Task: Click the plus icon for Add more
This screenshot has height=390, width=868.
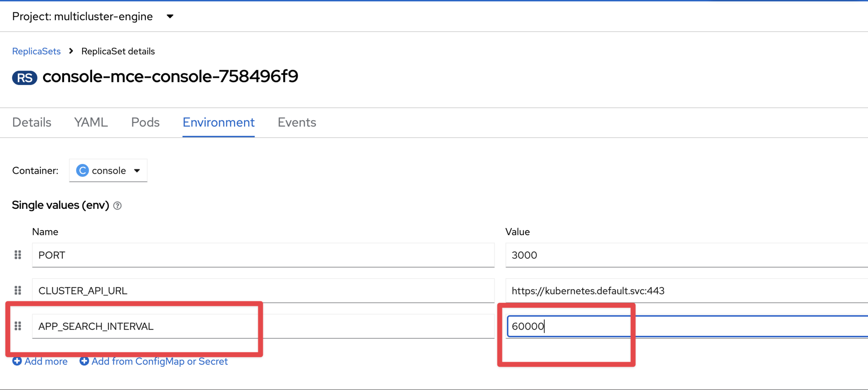Action: pos(17,361)
